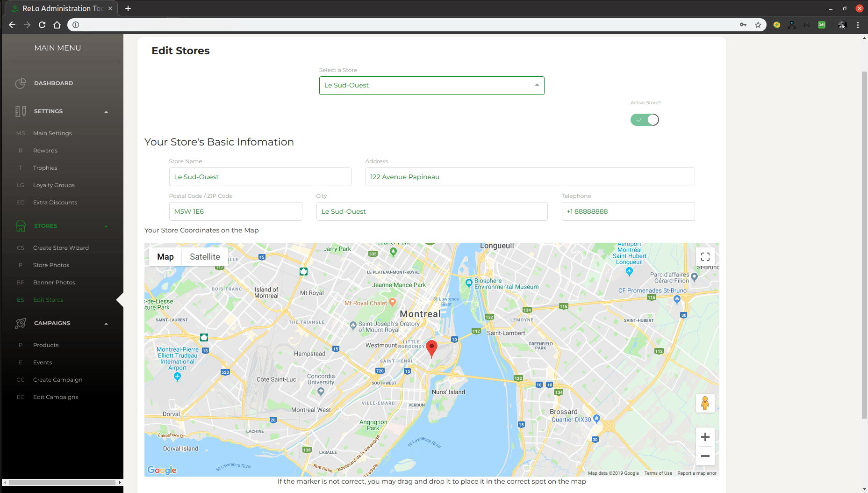
Task: Select Edit Campaigns in the sidebar menu
Action: click(x=56, y=397)
